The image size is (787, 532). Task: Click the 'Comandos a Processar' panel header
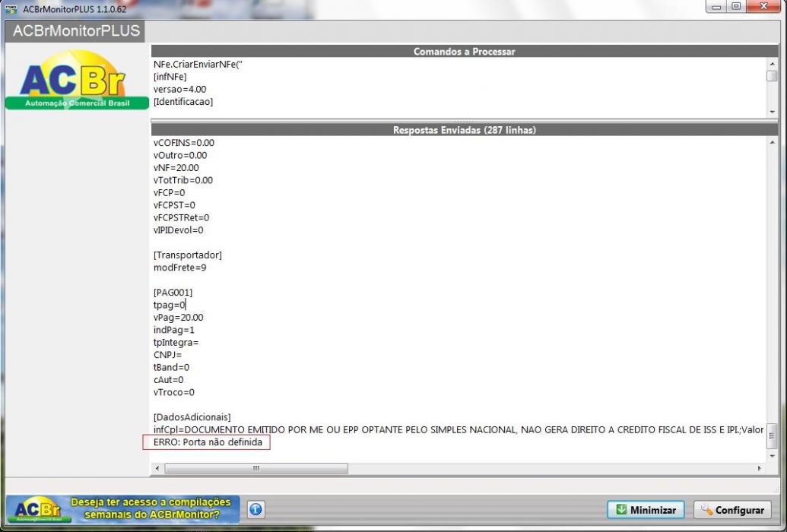tap(465, 51)
